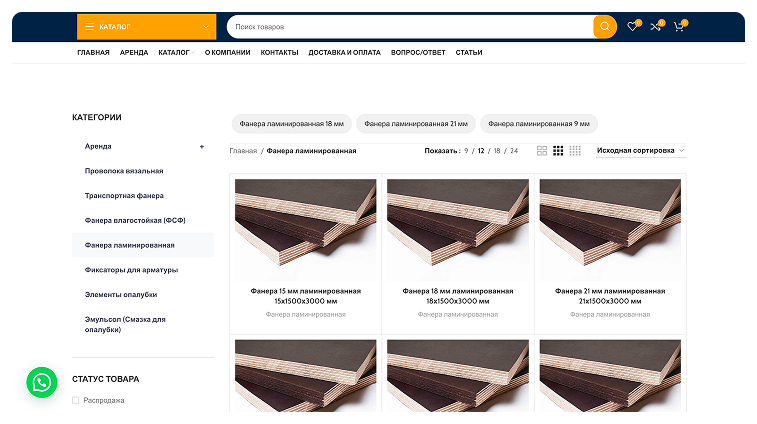757x424 pixels.
Task: Open Контакты page
Action: (x=280, y=53)
